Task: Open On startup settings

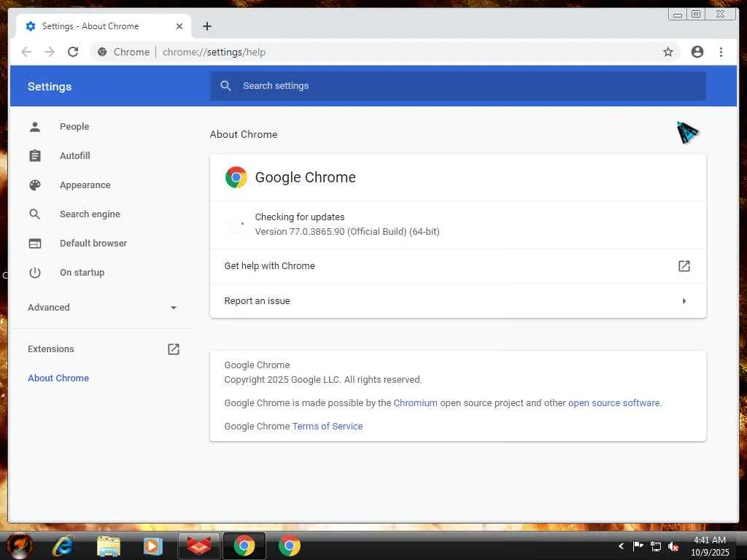Action: coord(82,273)
